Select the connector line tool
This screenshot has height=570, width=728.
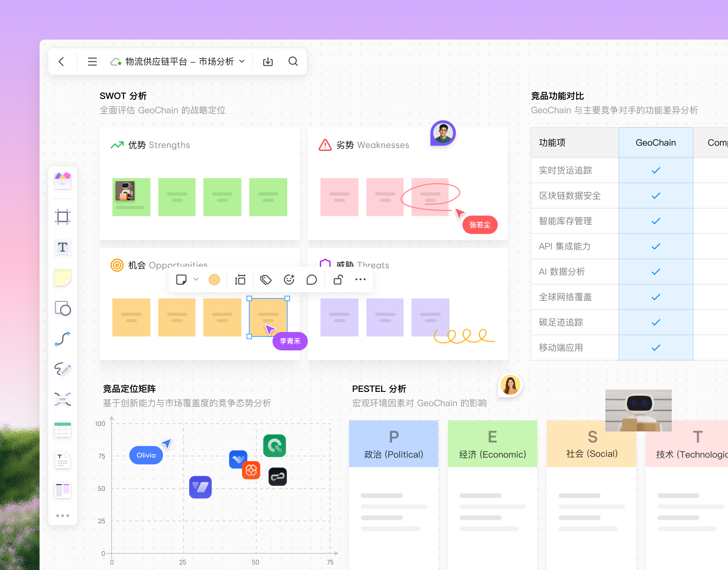pyautogui.click(x=63, y=339)
